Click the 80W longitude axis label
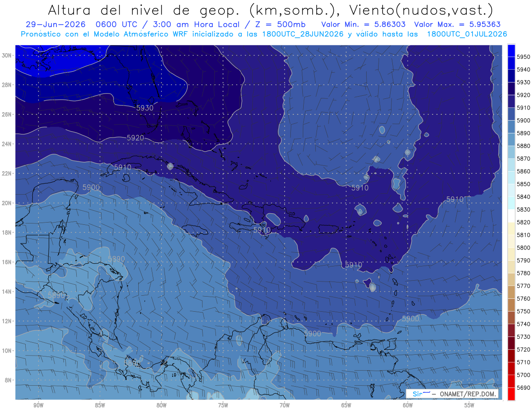The image size is (532, 411). pyautogui.click(x=161, y=405)
